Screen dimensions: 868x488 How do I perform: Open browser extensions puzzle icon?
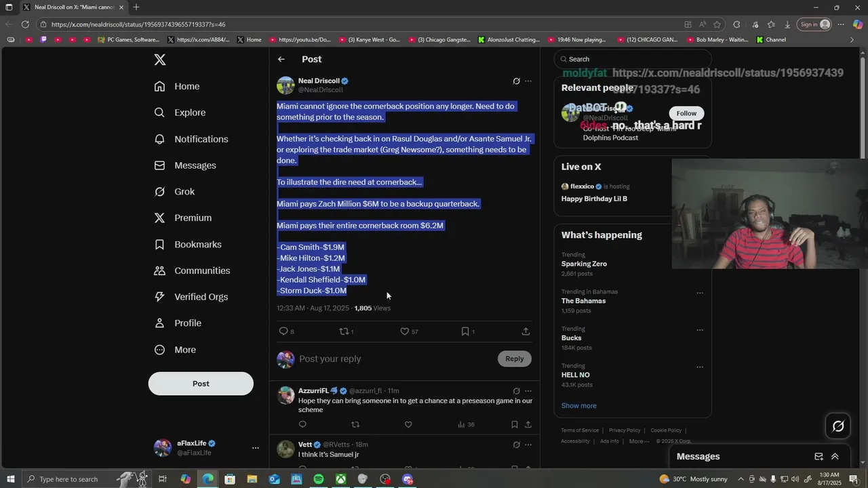[x=737, y=24]
